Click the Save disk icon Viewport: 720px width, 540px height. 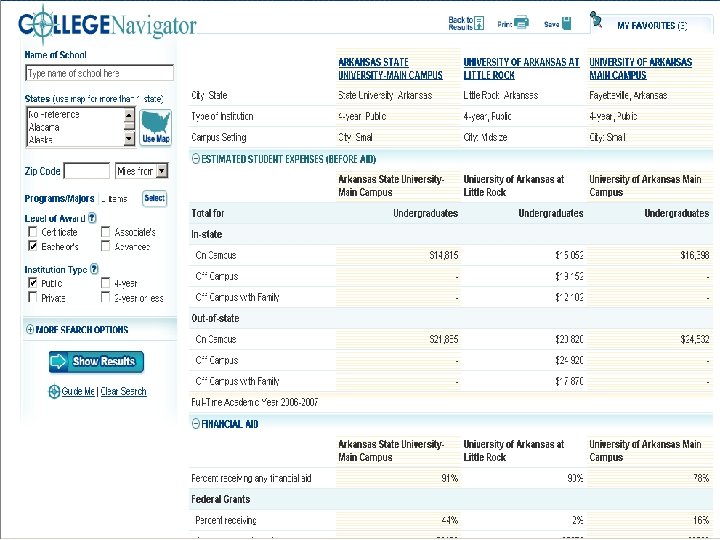point(567,23)
